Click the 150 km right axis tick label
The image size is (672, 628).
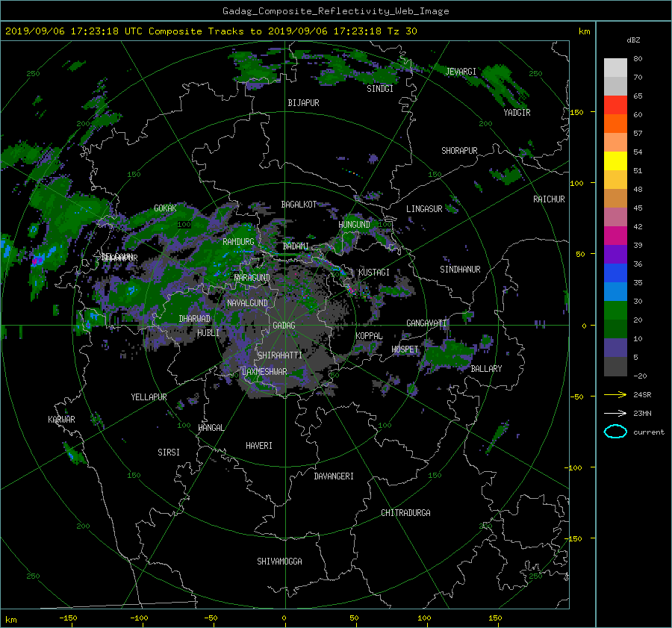point(577,112)
